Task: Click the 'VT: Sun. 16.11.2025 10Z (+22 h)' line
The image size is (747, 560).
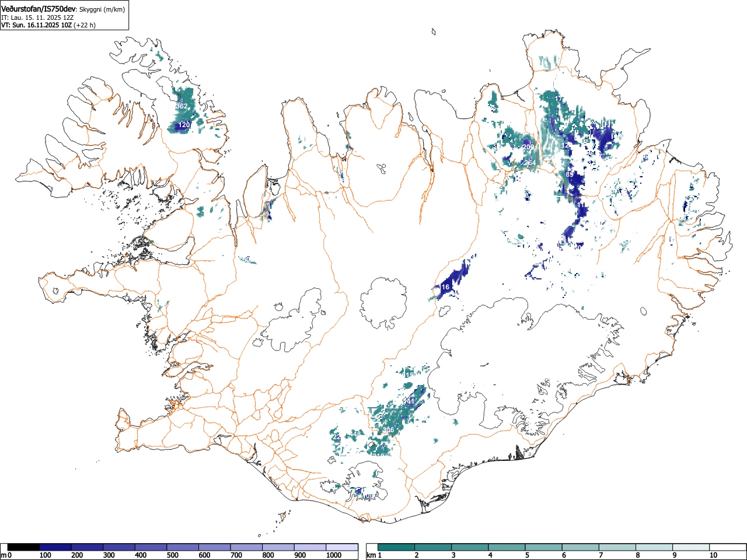Action: tap(48, 25)
